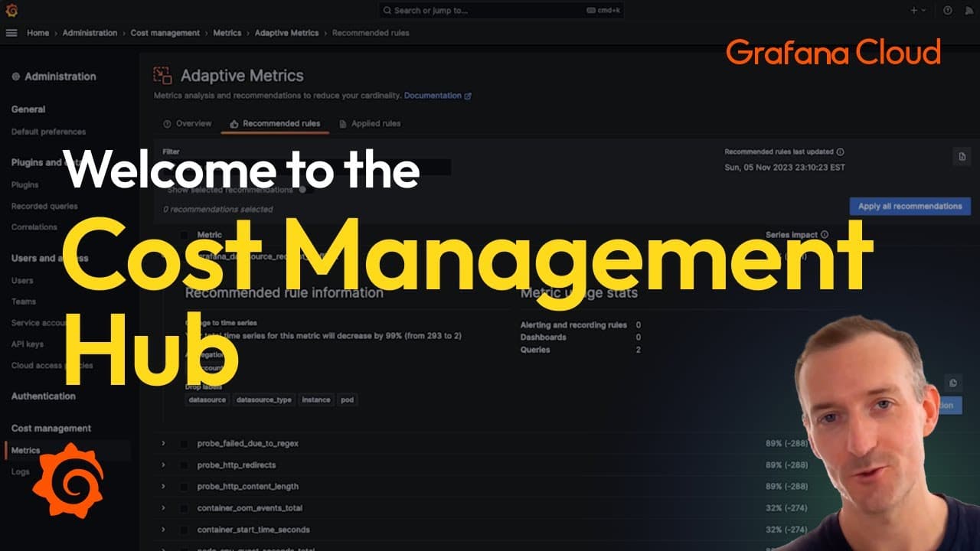This screenshot has height=551, width=980.
Task: Click Apply all recommendations button
Action: [910, 206]
